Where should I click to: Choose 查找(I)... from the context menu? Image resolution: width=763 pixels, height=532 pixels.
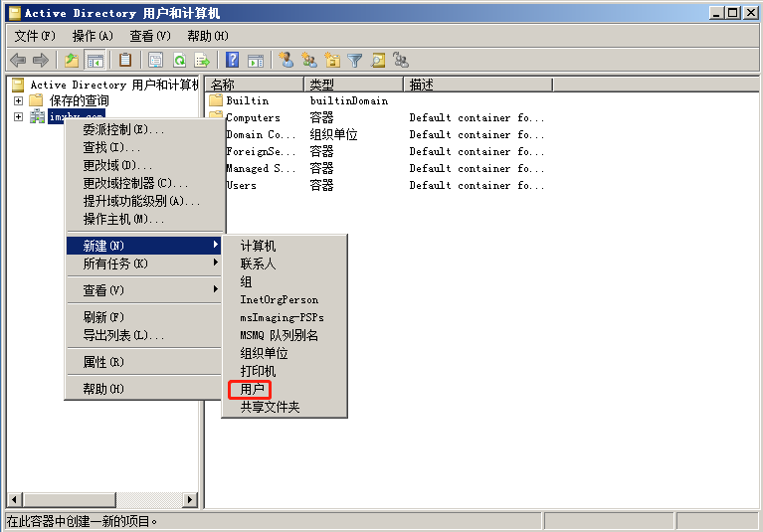(x=144, y=147)
